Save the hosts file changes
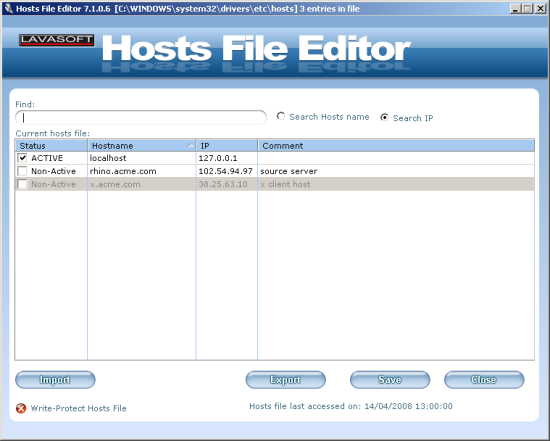The height and width of the screenshot is (441, 550). (390, 380)
